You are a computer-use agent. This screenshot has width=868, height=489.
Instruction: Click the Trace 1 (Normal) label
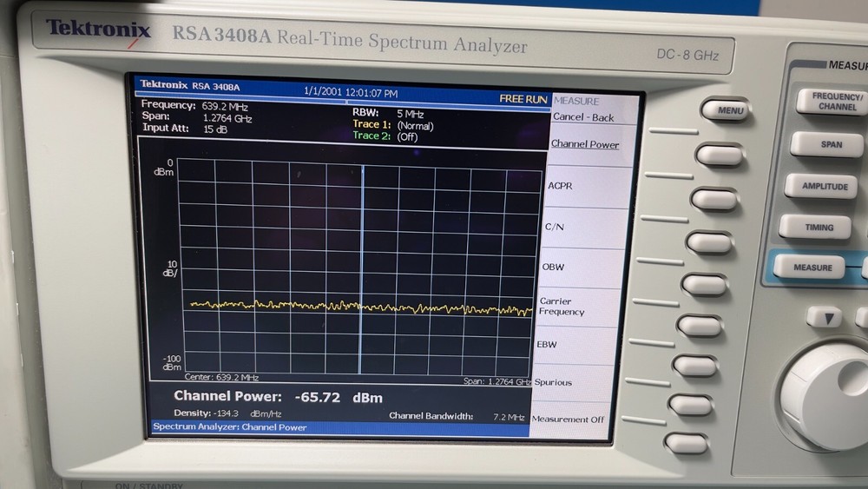[393, 125]
